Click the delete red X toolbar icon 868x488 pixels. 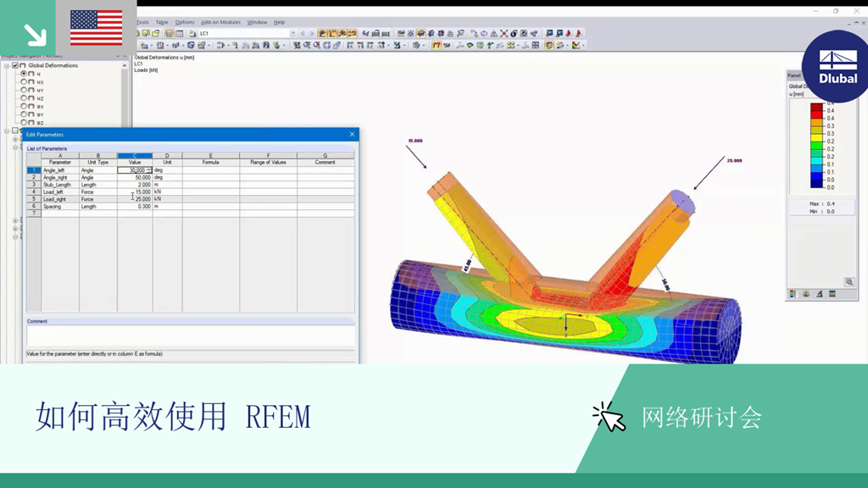tap(504, 33)
